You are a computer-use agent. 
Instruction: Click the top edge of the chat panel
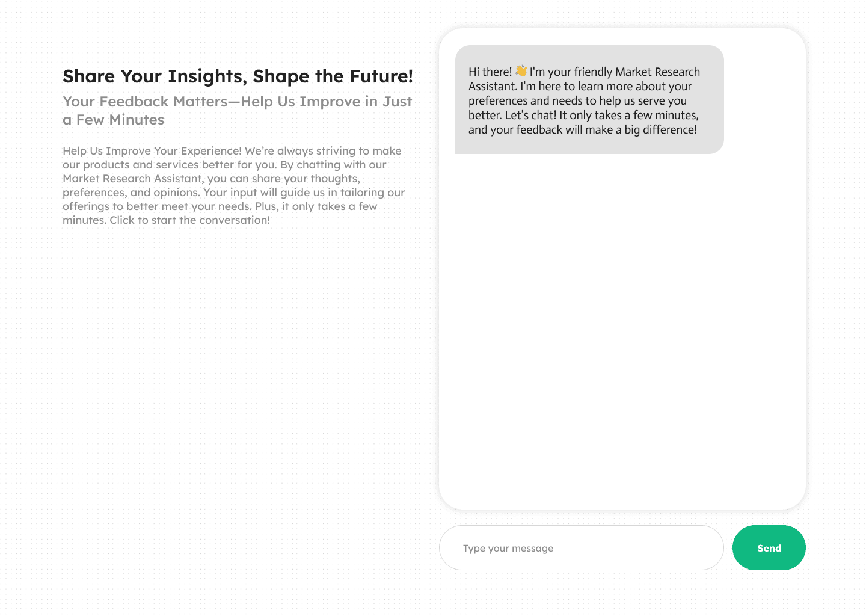point(622,28)
